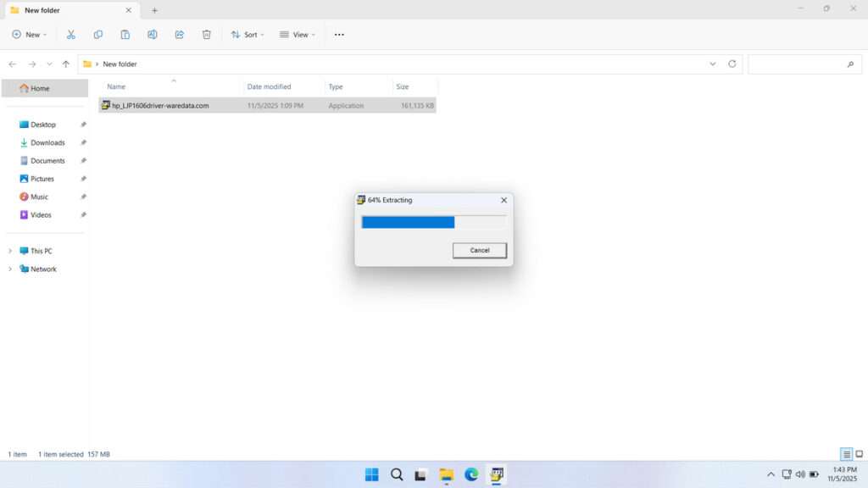Open the New menu button
868x488 pixels.
coord(28,34)
